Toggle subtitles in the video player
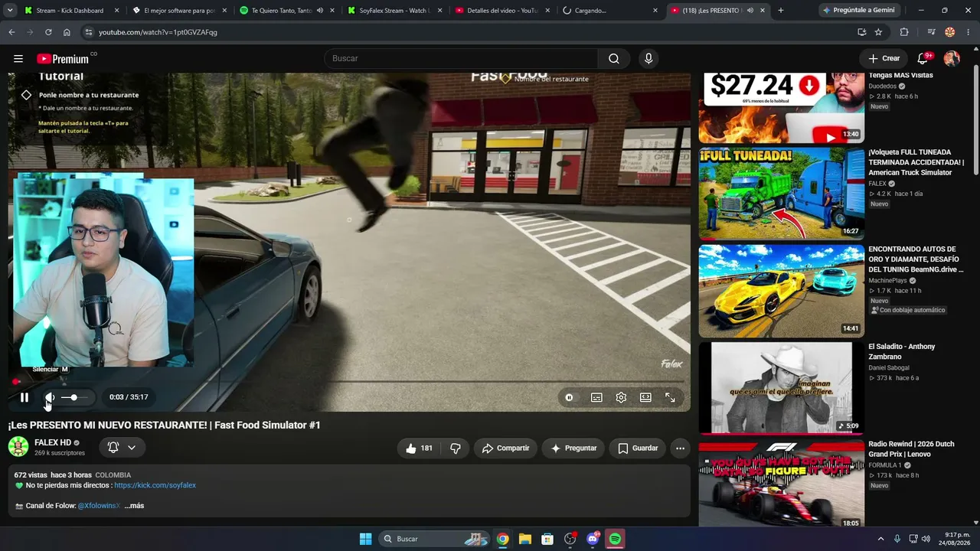Image resolution: width=980 pixels, height=551 pixels. click(x=596, y=397)
